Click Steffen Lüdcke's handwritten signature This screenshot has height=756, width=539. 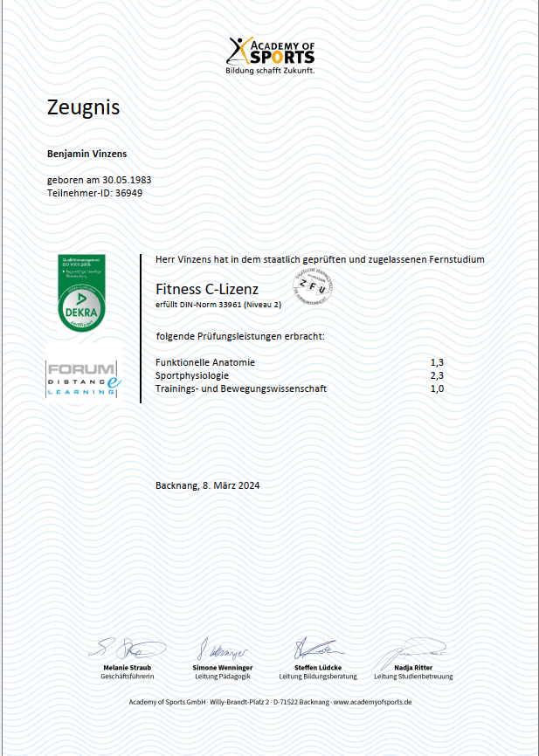pyautogui.click(x=317, y=649)
